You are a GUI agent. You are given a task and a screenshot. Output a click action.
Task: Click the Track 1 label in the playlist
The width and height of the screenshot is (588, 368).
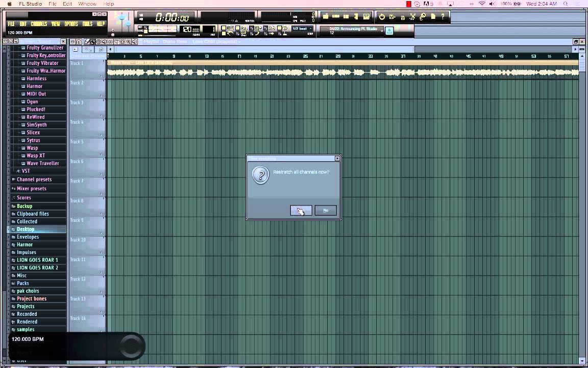pyautogui.click(x=77, y=63)
